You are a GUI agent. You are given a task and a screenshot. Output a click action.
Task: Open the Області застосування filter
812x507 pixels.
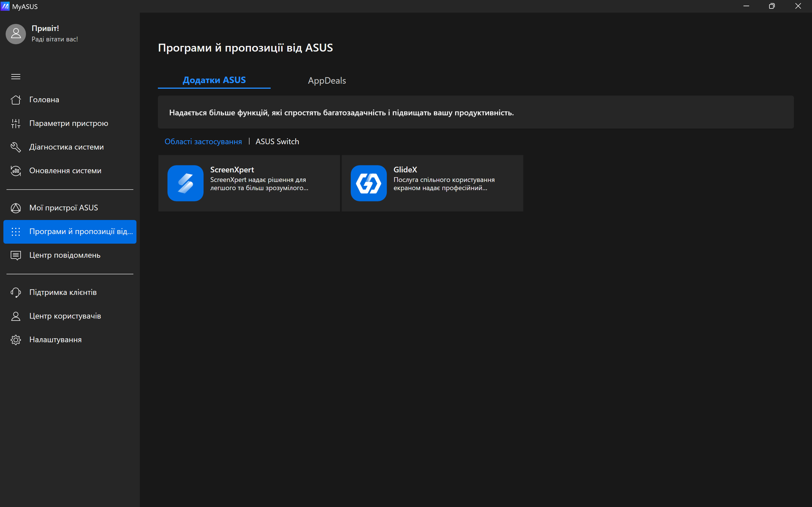pos(203,141)
